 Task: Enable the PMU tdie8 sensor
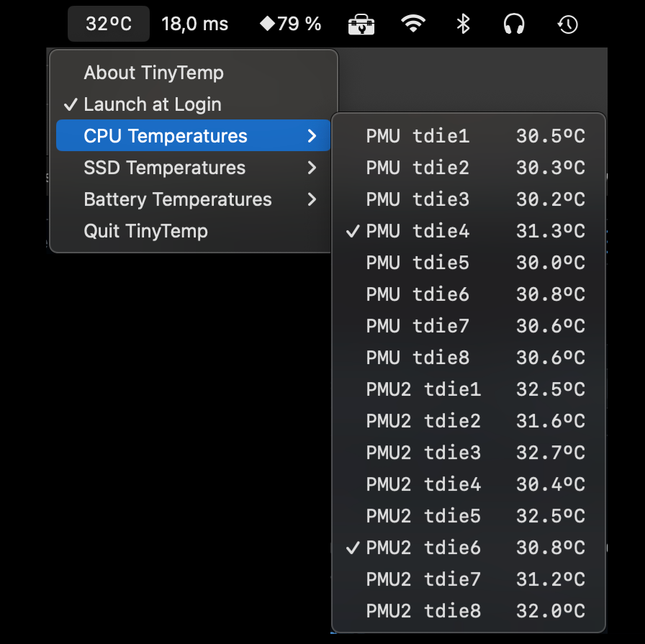[x=469, y=358]
